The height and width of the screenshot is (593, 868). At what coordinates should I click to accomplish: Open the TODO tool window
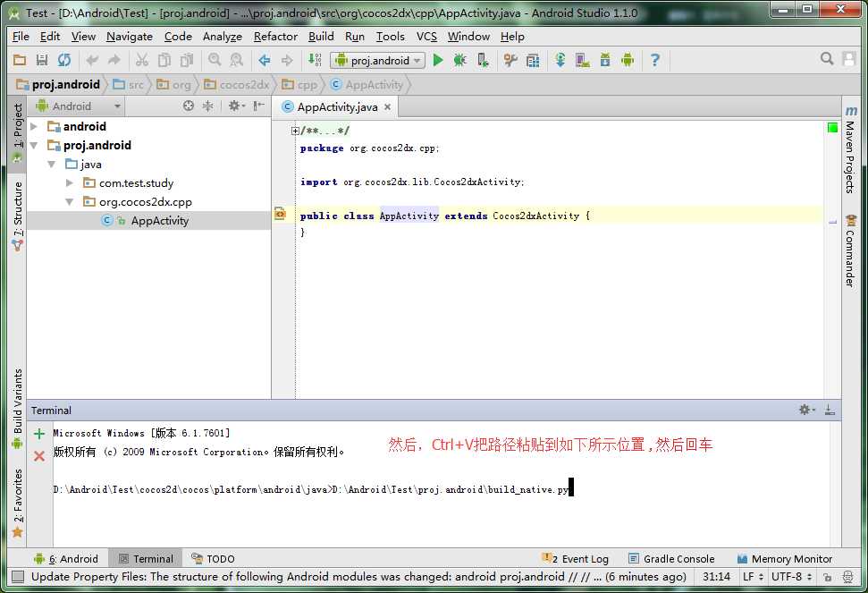pyautogui.click(x=214, y=559)
